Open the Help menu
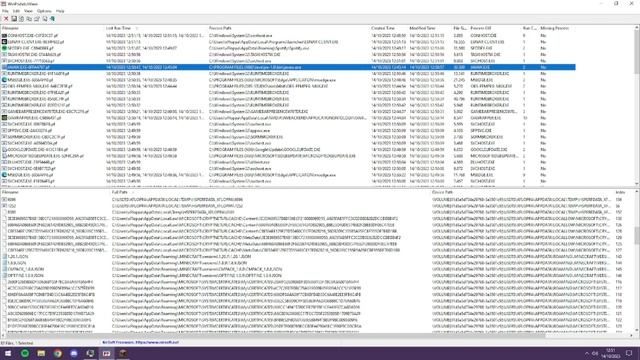This screenshot has height=360, width=640. [x=60, y=11]
